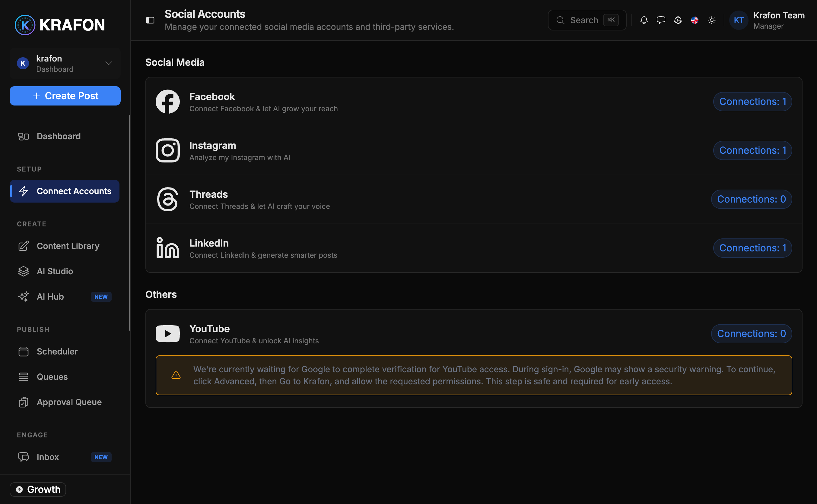The width and height of the screenshot is (817, 504).
Task: Open the Dashboard menu item
Action: (65, 136)
